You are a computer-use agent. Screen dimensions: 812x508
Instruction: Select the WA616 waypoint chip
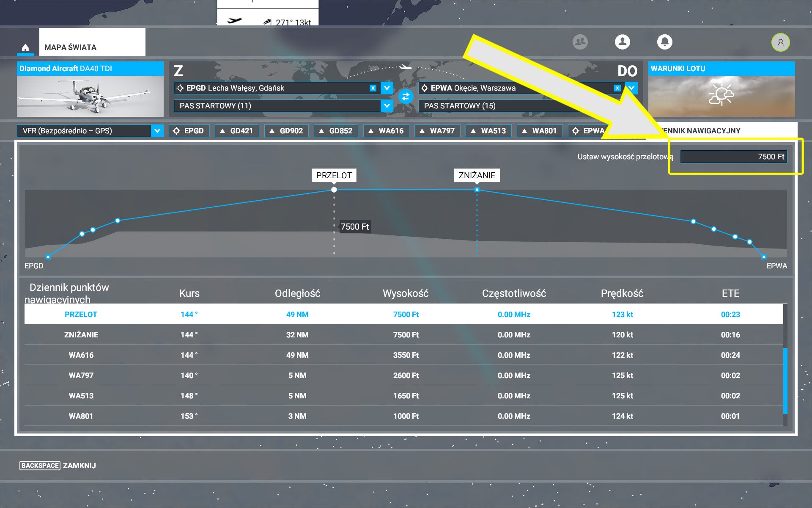pyautogui.click(x=385, y=131)
